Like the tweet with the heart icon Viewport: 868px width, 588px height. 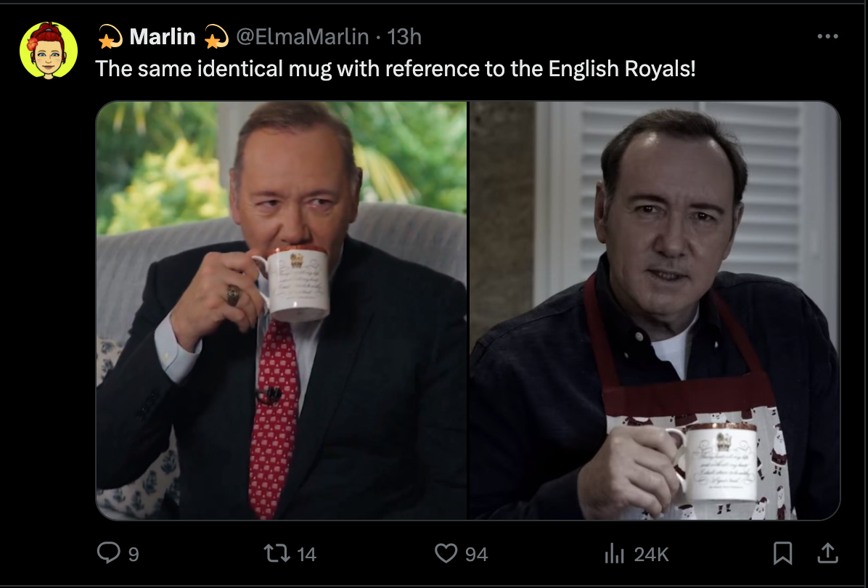point(446,554)
